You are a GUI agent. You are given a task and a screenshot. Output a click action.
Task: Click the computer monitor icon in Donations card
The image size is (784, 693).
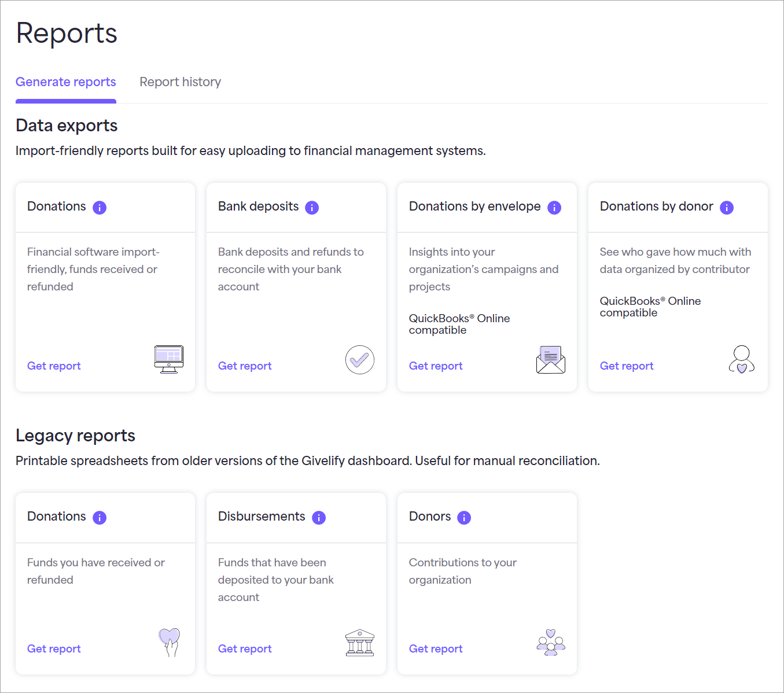point(169,359)
